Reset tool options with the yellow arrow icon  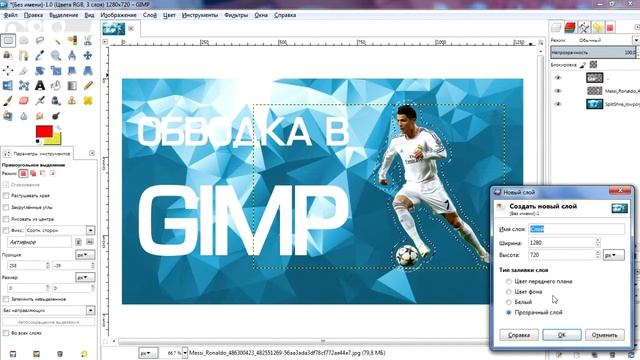pos(84,354)
